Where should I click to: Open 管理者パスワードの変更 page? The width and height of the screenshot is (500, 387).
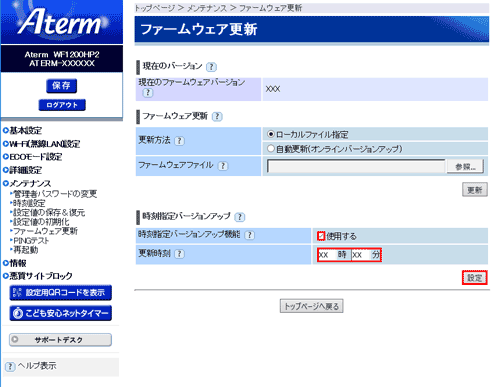coord(55,194)
